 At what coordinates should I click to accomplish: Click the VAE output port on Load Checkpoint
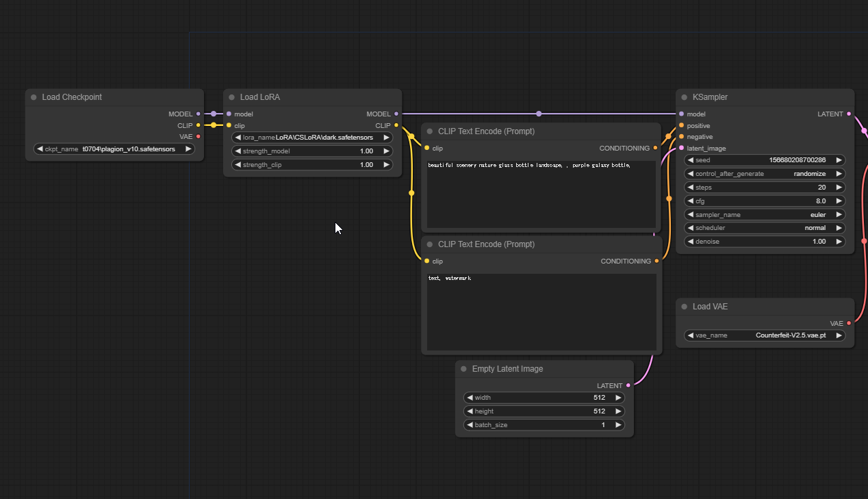pyautogui.click(x=199, y=136)
